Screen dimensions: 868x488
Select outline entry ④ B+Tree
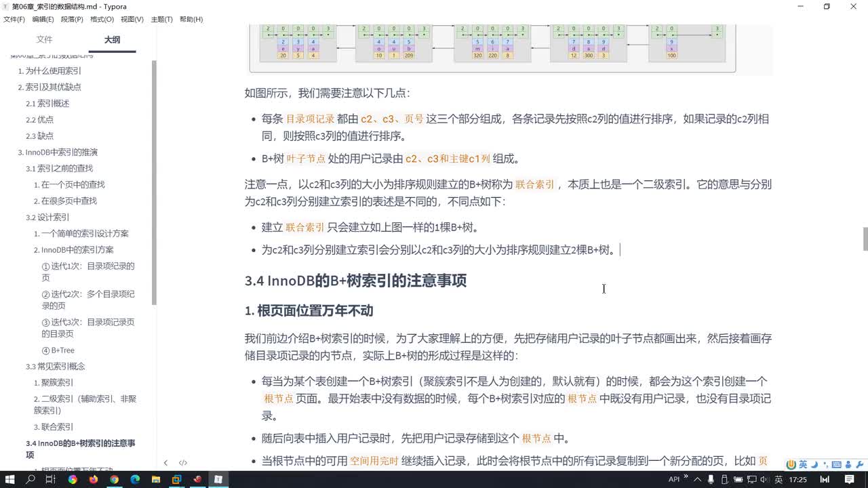[x=58, y=350]
